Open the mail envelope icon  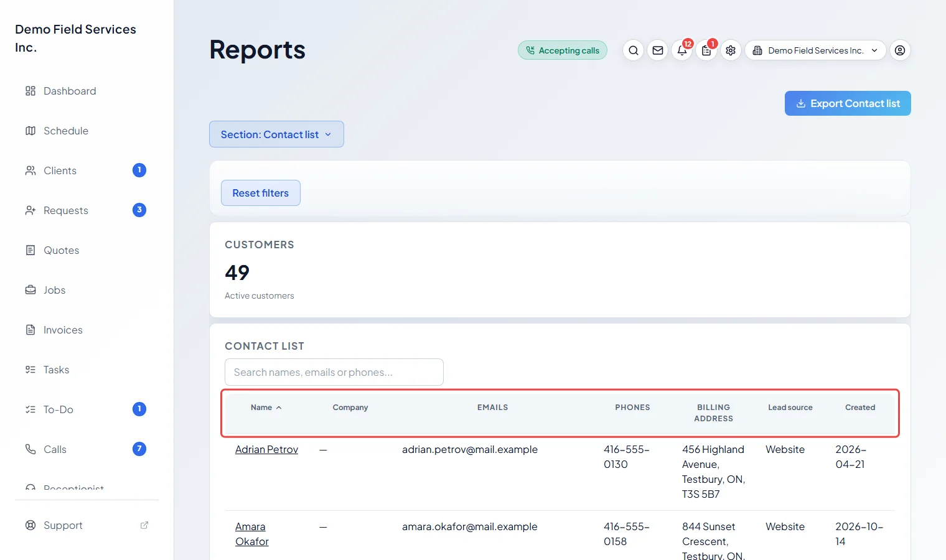[x=658, y=50]
